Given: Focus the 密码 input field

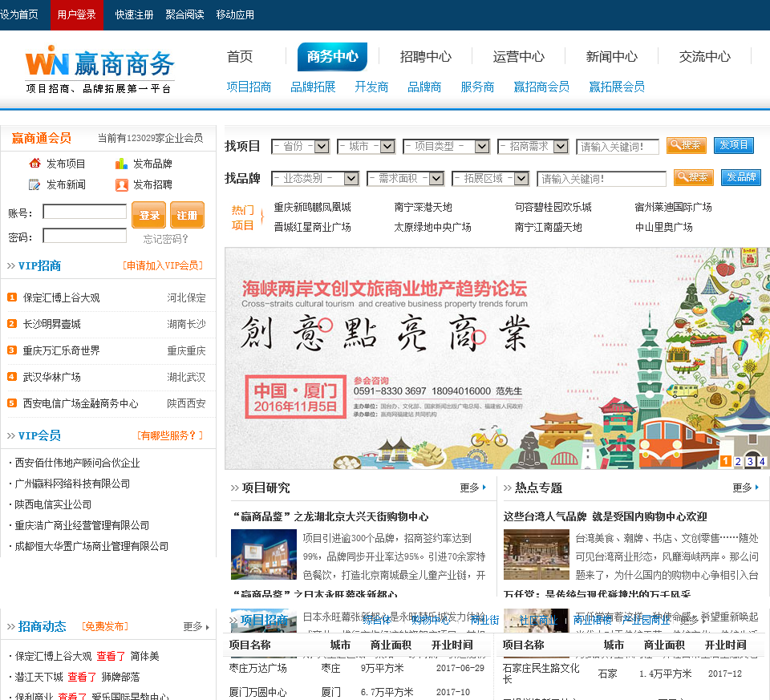Looking at the screenshot, I should click(85, 236).
